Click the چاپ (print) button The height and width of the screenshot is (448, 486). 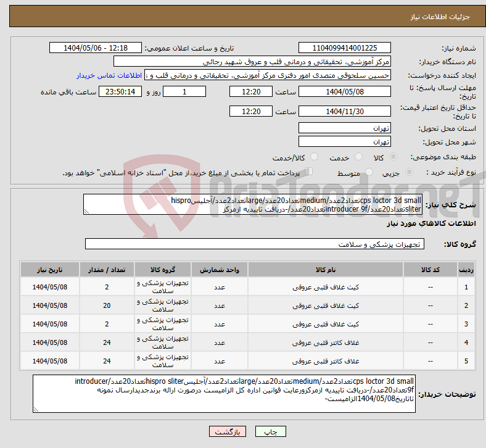(x=270, y=431)
